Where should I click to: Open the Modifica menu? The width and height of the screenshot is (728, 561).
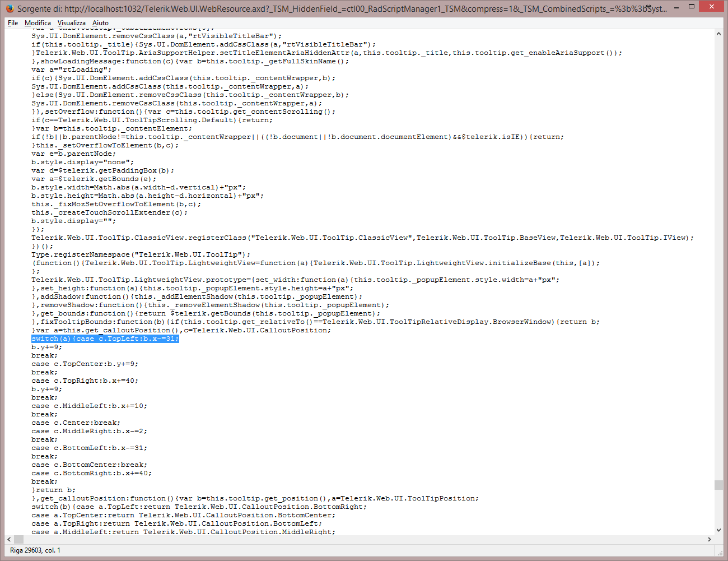(38, 23)
